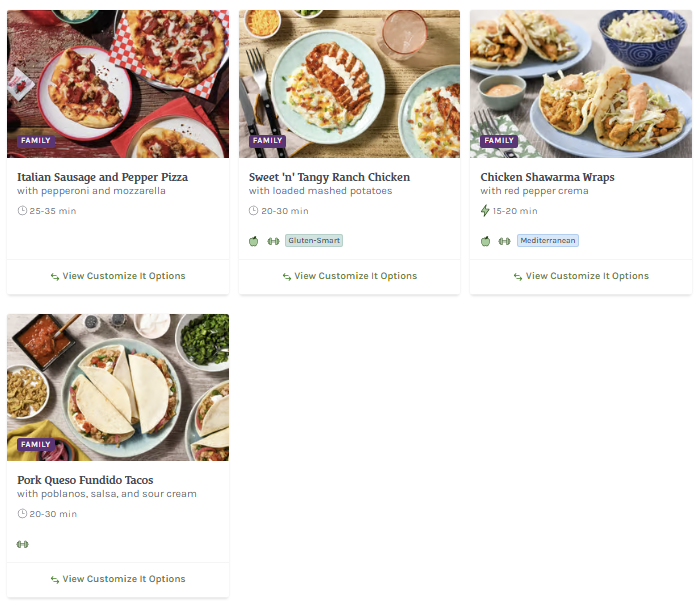Open the Italian Sausage and Pepper Pizza title
Screen dimensions: 699x601
click(x=102, y=177)
